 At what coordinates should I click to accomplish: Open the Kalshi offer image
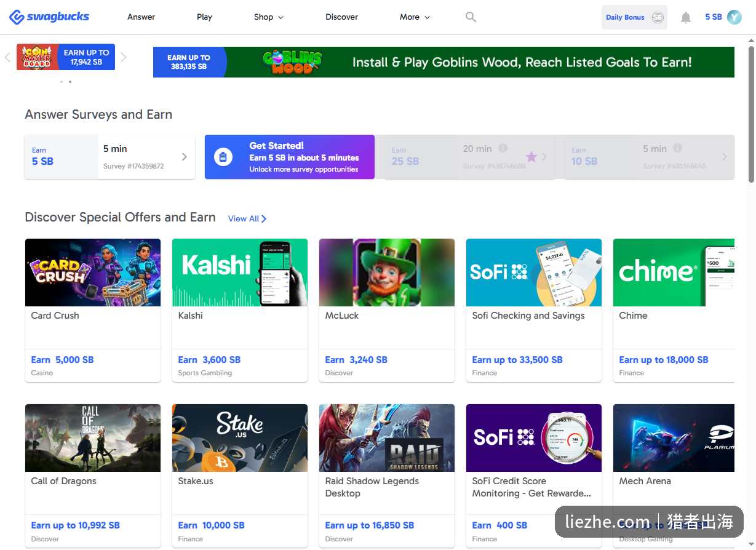pos(240,273)
